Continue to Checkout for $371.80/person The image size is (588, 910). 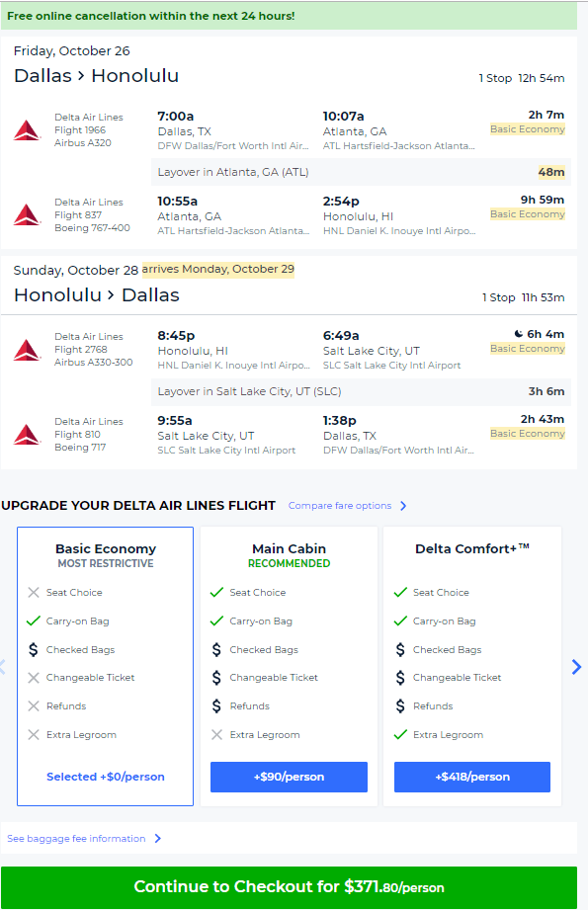coord(290,887)
